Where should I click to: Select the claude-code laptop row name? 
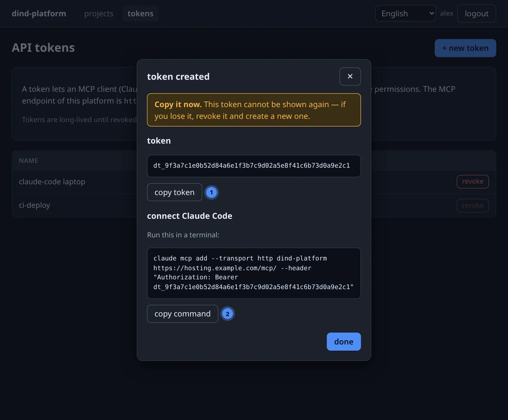click(52, 182)
